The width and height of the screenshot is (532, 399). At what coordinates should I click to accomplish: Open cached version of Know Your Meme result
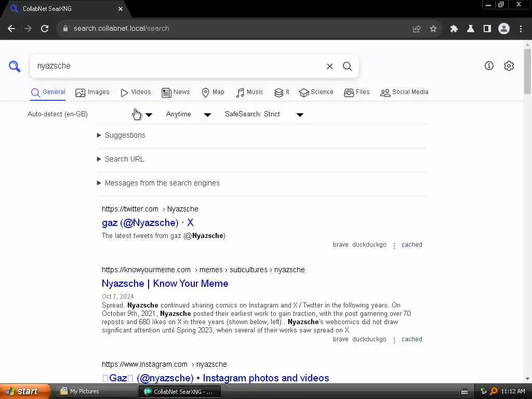412,339
